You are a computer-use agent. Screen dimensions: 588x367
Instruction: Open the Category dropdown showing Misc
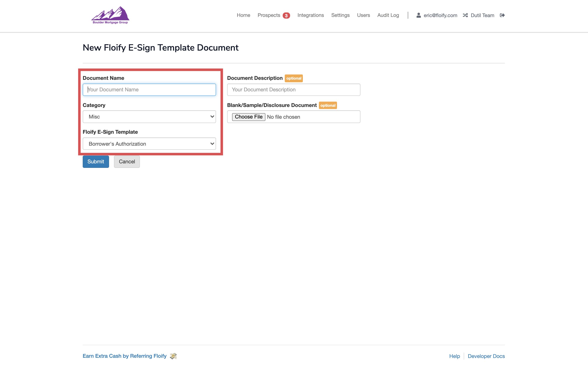(x=149, y=117)
